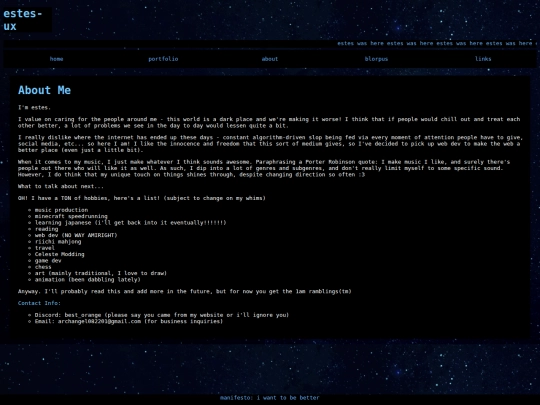Click the 'I'm estes.' line
The height and width of the screenshot is (405, 540).
coord(34,107)
